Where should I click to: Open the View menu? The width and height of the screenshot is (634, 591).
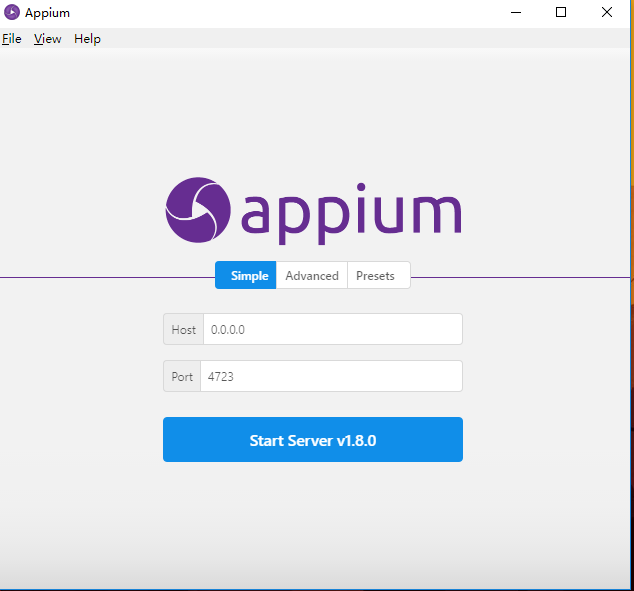[x=47, y=39]
